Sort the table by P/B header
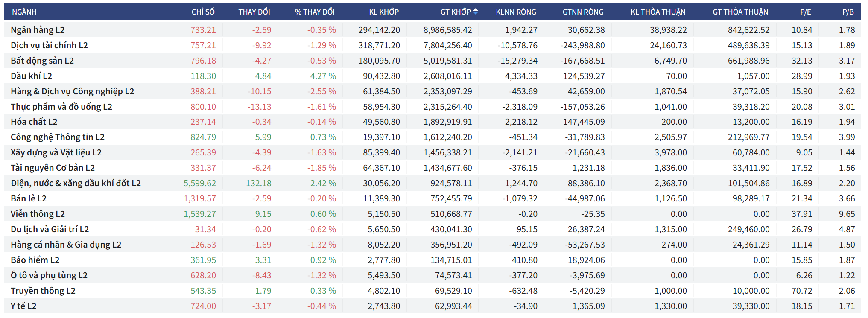 pyautogui.click(x=848, y=12)
